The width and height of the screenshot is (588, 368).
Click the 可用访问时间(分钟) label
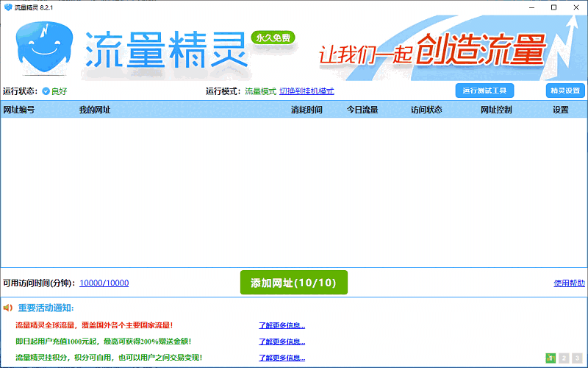(x=39, y=283)
